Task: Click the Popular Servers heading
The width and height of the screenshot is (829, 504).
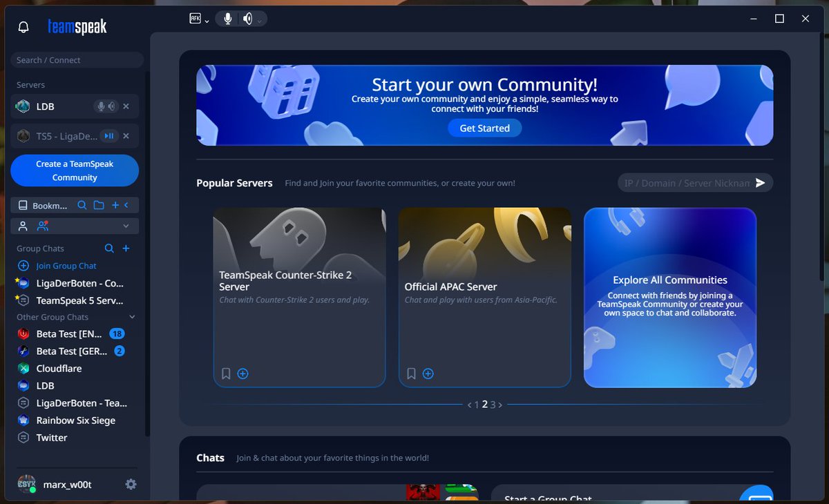Action: (234, 183)
